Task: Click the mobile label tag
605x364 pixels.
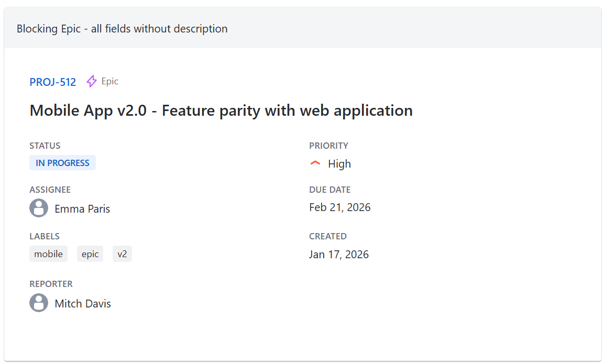Action: coord(48,254)
